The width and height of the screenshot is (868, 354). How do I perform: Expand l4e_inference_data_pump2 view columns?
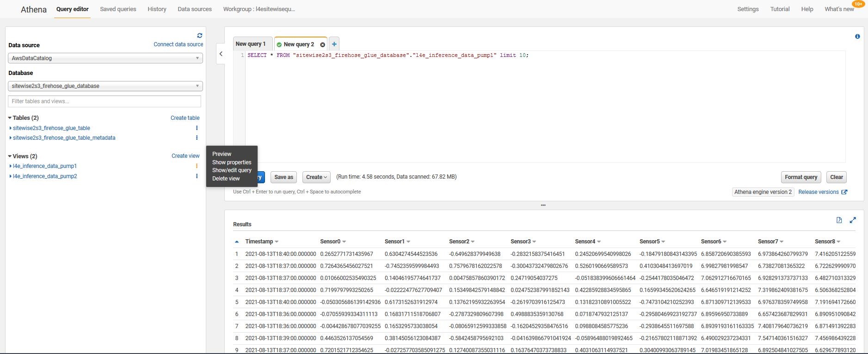pos(11,176)
